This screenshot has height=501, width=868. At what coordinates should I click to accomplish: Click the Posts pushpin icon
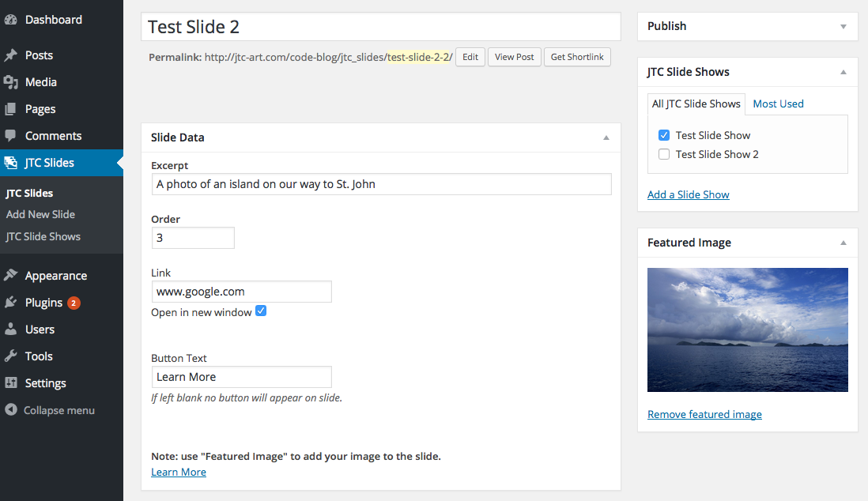pyautogui.click(x=11, y=55)
